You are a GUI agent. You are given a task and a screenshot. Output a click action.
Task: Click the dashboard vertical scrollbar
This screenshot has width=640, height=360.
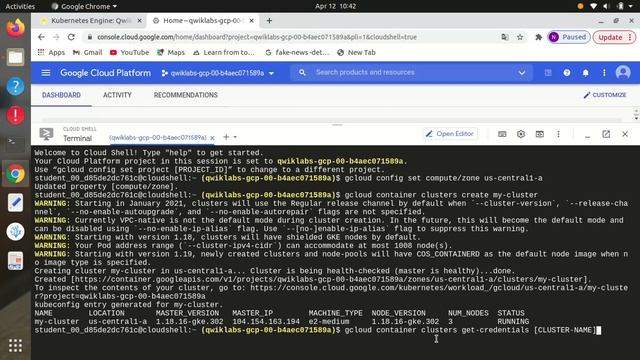pos(636,114)
